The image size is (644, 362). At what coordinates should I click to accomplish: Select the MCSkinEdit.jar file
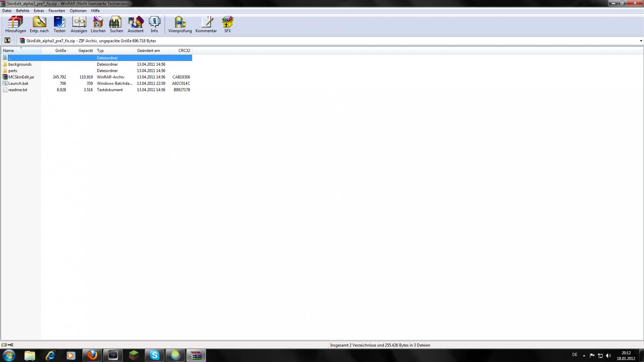(21, 77)
